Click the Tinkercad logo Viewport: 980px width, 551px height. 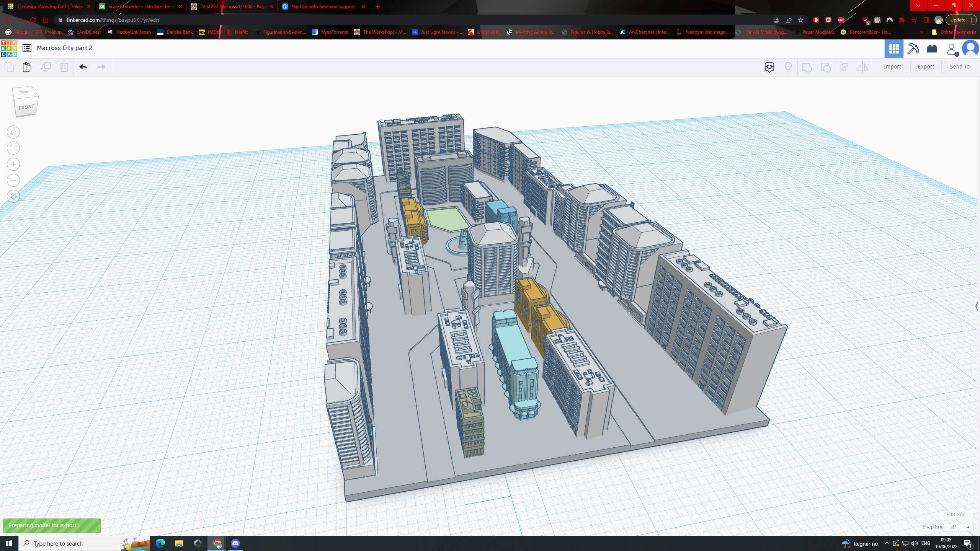point(9,49)
